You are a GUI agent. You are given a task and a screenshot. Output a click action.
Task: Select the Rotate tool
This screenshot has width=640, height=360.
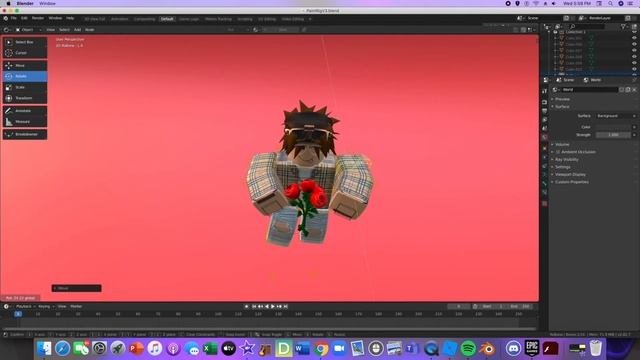pyautogui.click(x=25, y=76)
